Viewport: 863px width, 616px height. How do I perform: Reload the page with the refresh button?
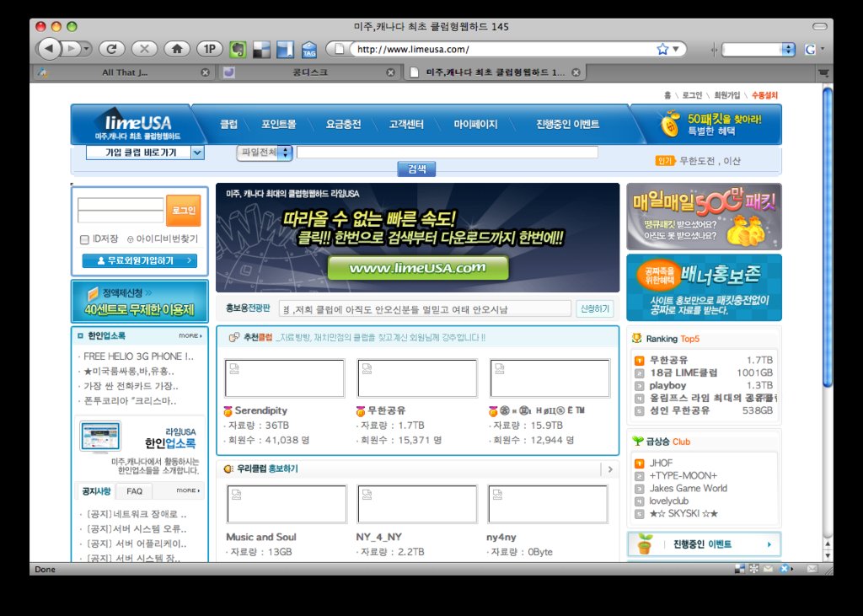pos(112,49)
